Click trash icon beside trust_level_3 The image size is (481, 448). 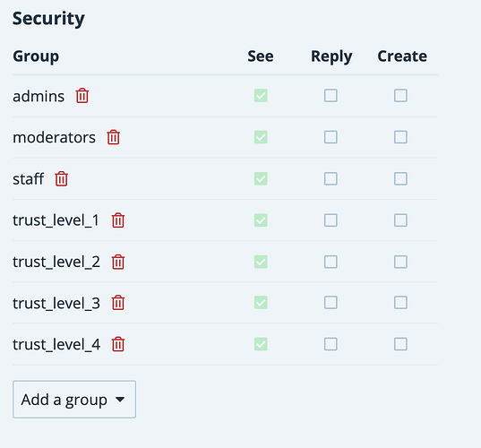coord(118,303)
